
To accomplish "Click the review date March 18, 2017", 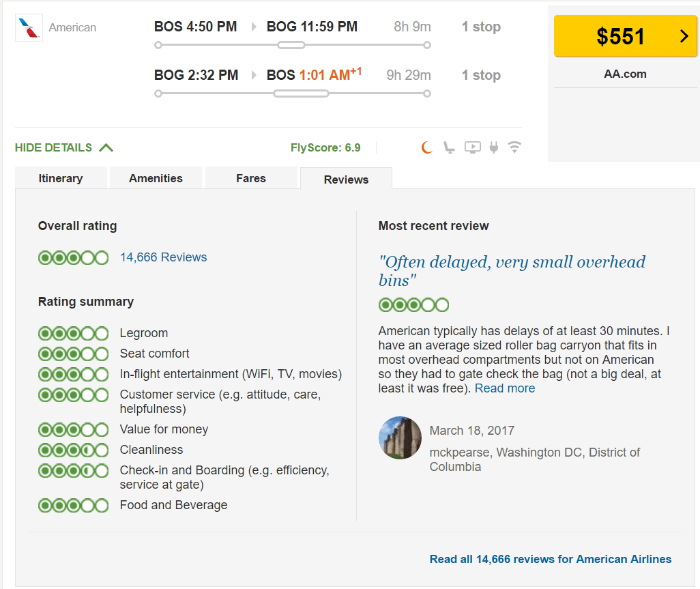I will pyautogui.click(x=472, y=431).
